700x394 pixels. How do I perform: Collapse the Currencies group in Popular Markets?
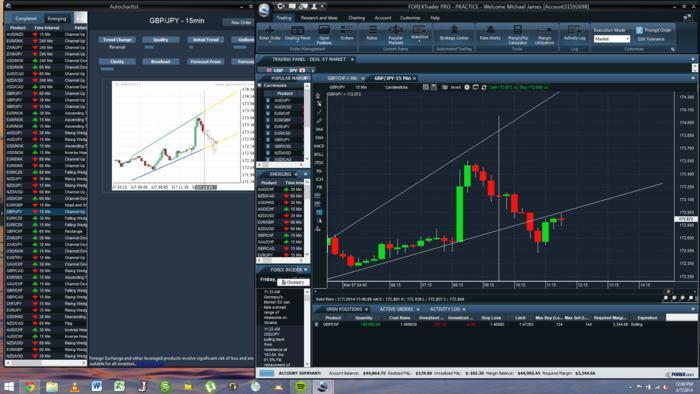259,85
